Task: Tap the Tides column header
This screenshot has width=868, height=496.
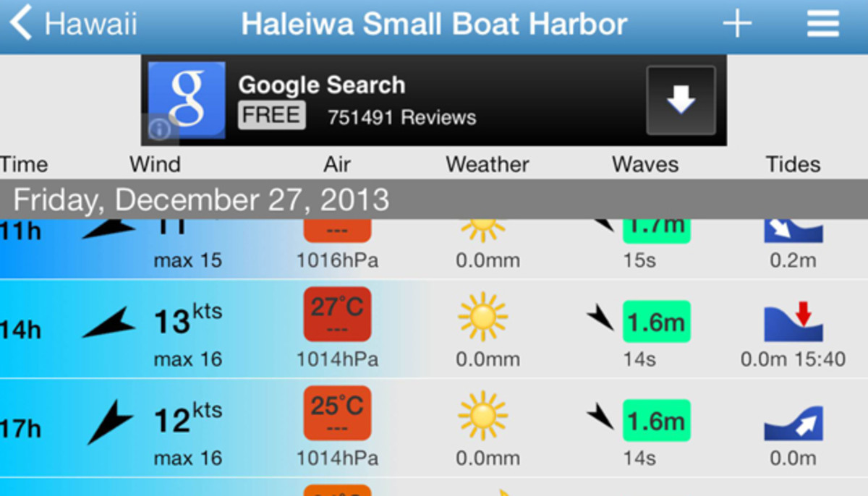Action: 793,164
